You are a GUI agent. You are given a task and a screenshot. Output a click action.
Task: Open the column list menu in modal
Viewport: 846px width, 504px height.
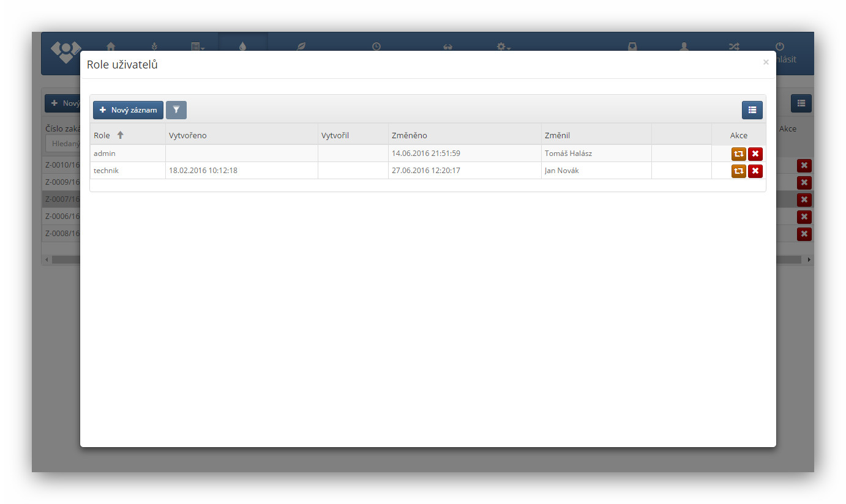(x=752, y=110)
